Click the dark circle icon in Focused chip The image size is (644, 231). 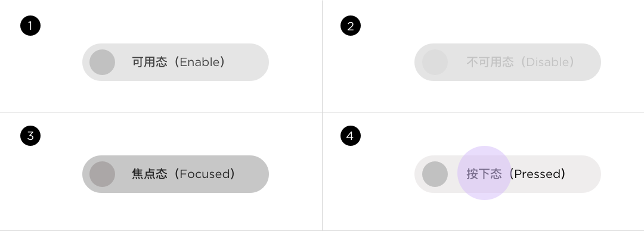[102, 174]
